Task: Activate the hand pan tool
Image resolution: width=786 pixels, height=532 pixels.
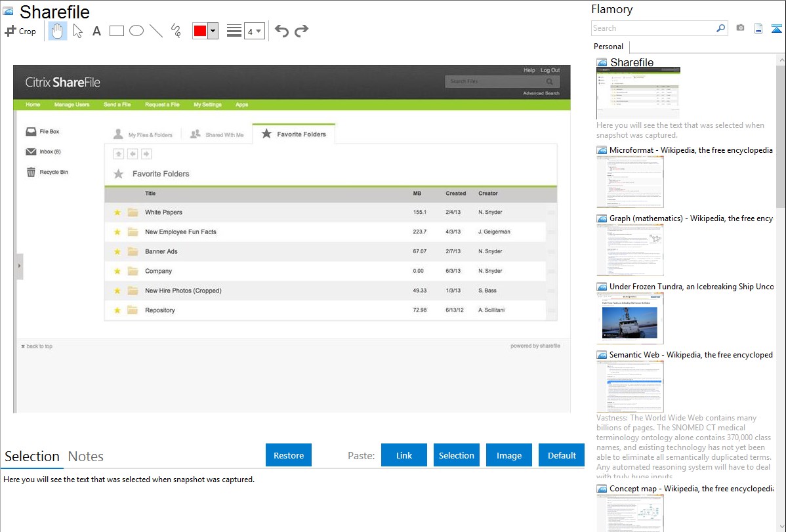Action: point(58,31)
